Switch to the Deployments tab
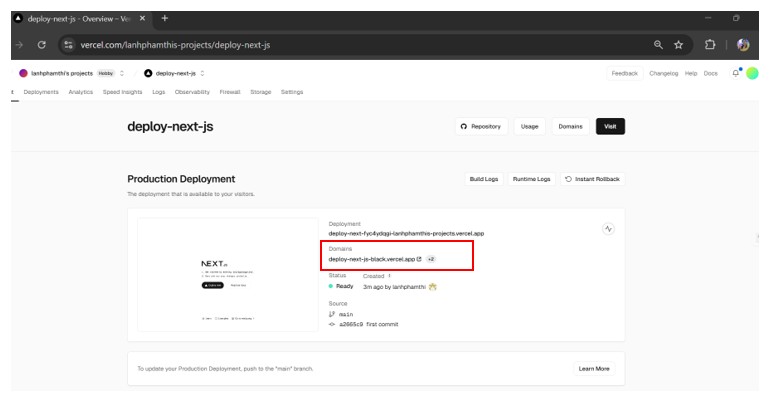The image size is (771, 394). (x=41, y=92)
